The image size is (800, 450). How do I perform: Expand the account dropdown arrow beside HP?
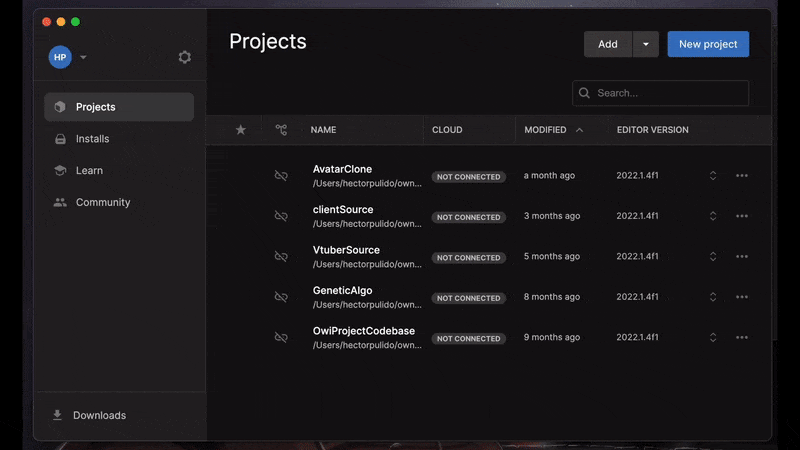pyautogui.click(x=83, y=57)
